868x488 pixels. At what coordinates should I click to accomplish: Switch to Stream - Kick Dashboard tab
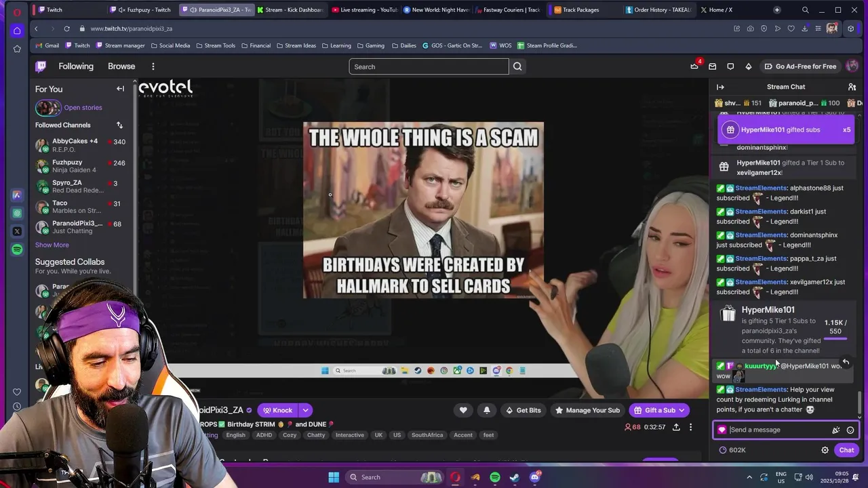coord(290,10)
